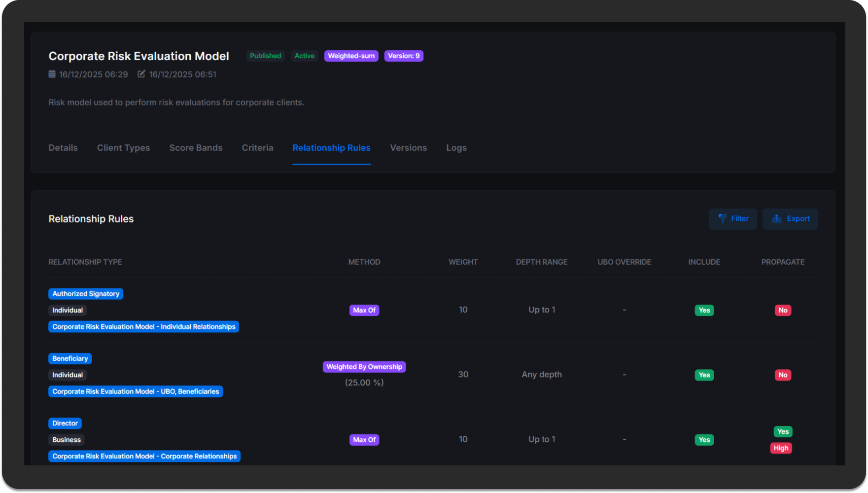View the Logs tab
The width and height of the screenshot is (868, 493).
point(456,148)
